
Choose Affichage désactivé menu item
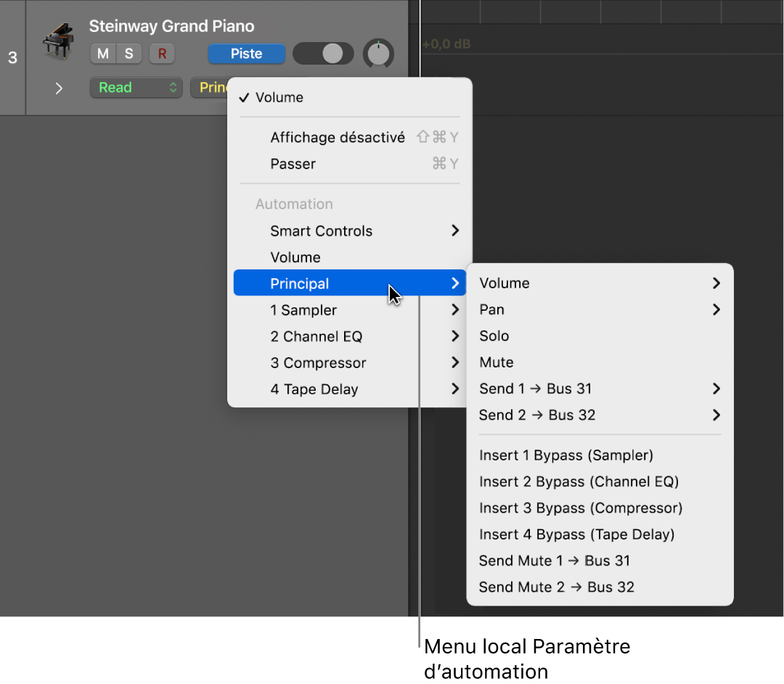(338, 137)
